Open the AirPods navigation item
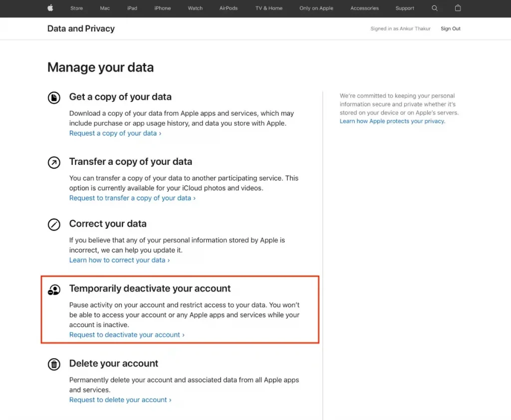 tap(229, 8)
